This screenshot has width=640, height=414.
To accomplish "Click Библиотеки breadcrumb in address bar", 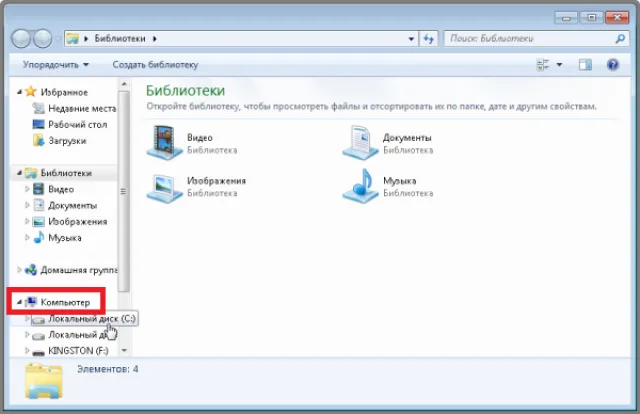I will tap(120, 39).
